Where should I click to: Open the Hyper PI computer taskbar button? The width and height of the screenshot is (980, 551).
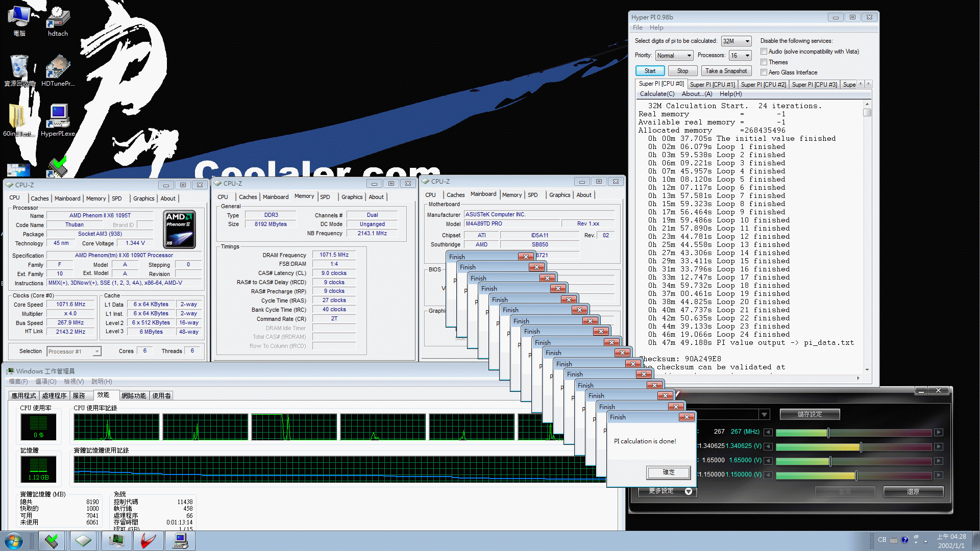click(x=180, y=541)
